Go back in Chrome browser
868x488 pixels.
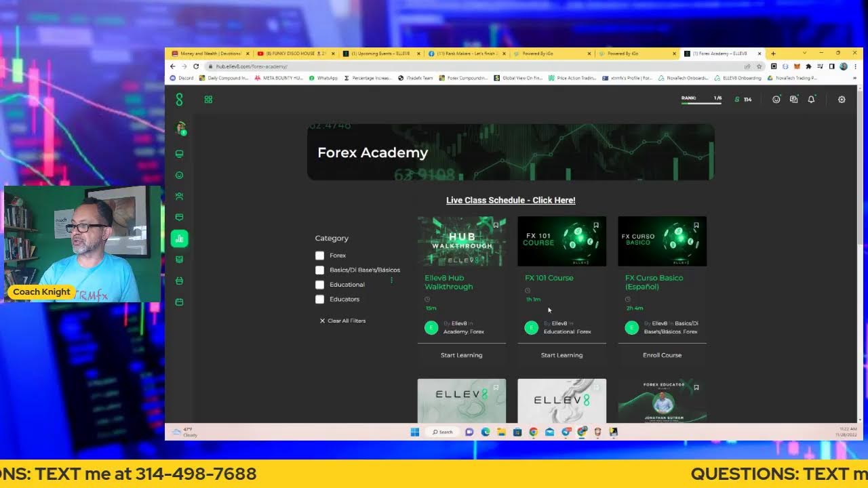[x=172, y=66]
